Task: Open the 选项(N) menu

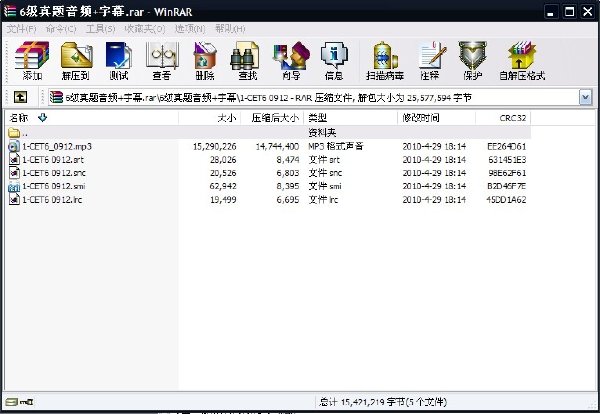Action: click(190, 29)
